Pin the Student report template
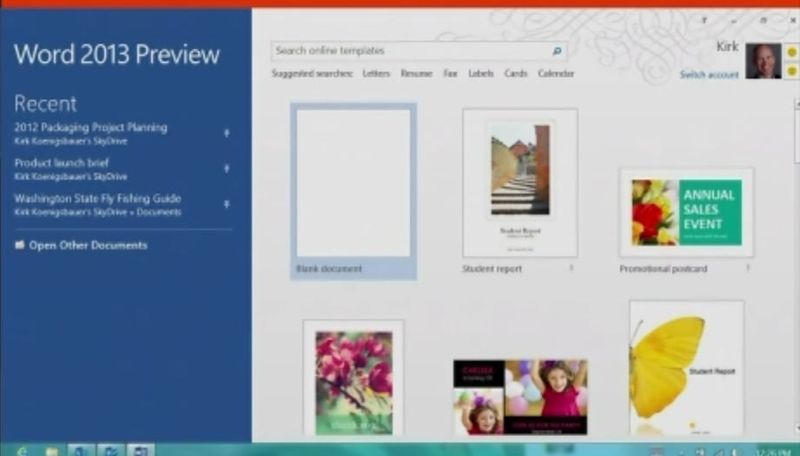The image size is (800, 456). point(571,268)
